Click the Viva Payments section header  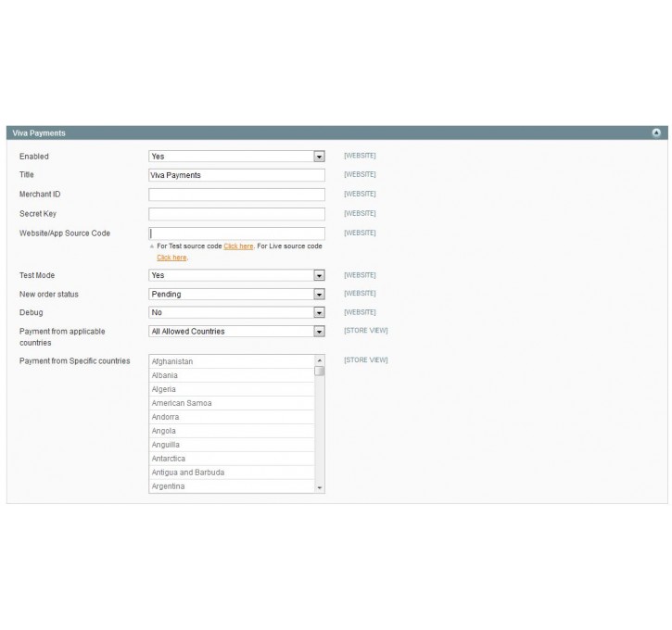[x=336, y=132]
